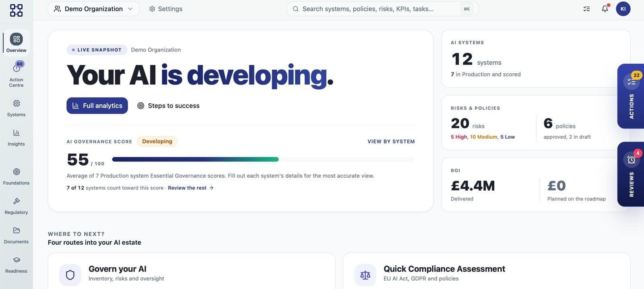Click the Steps to success target icon
Screen dimensions: 644x289
[x=141, y=106]
